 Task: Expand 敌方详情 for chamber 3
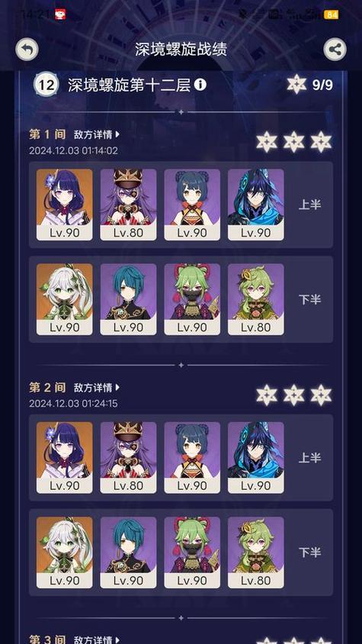tap(97, 639)
